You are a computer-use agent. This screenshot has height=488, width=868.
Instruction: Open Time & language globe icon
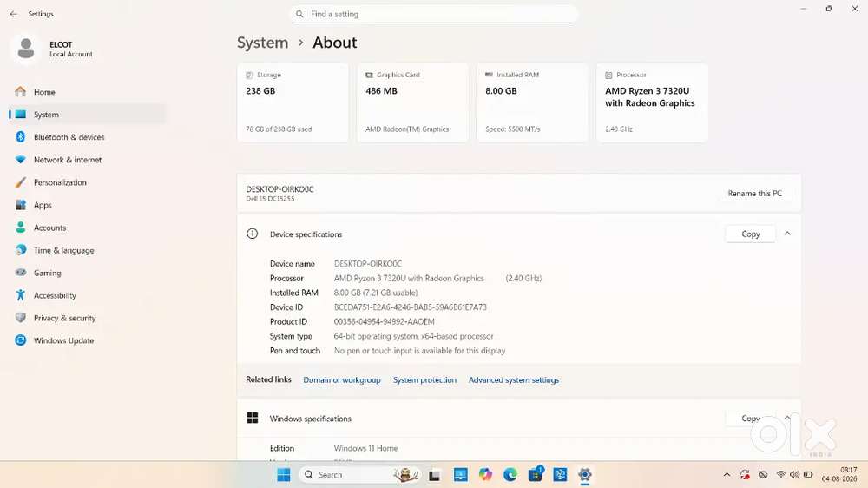[x=21, y=250]
